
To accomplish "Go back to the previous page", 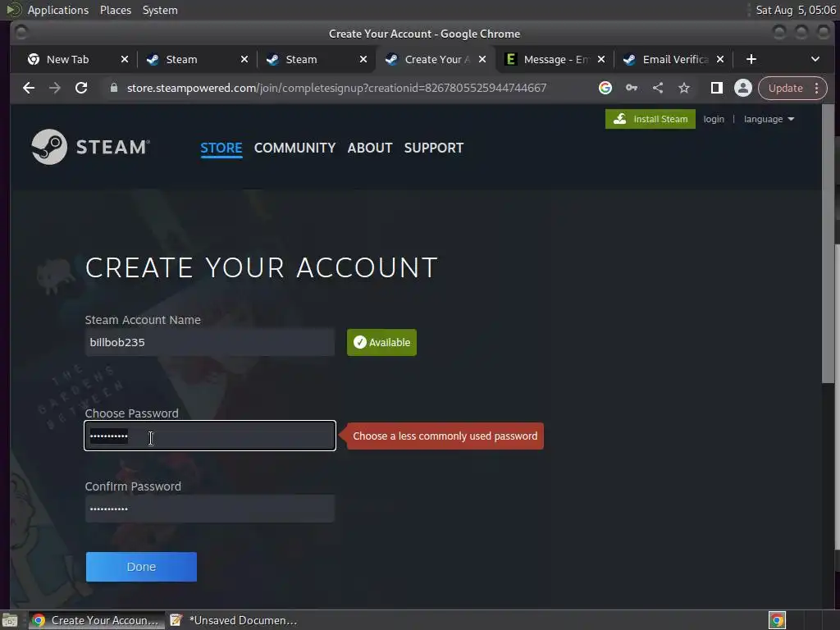I will pyautogui.click(x=29, y=88).
